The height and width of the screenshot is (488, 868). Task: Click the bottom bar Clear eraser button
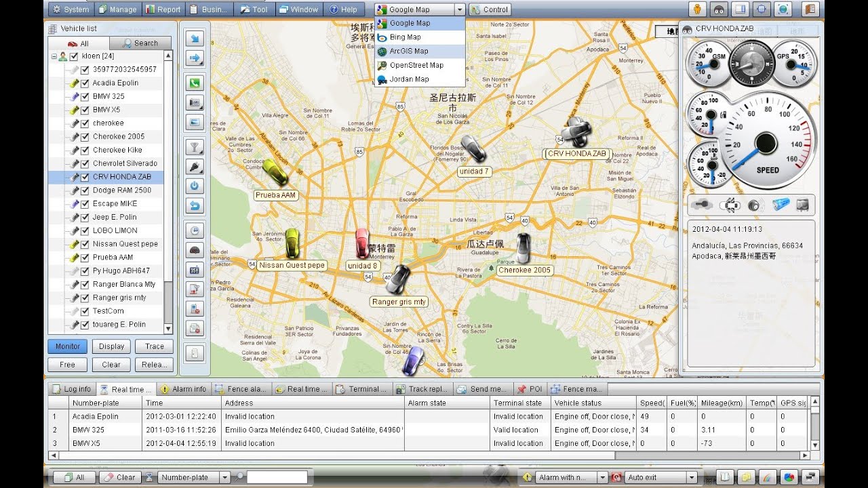point(119,477)
